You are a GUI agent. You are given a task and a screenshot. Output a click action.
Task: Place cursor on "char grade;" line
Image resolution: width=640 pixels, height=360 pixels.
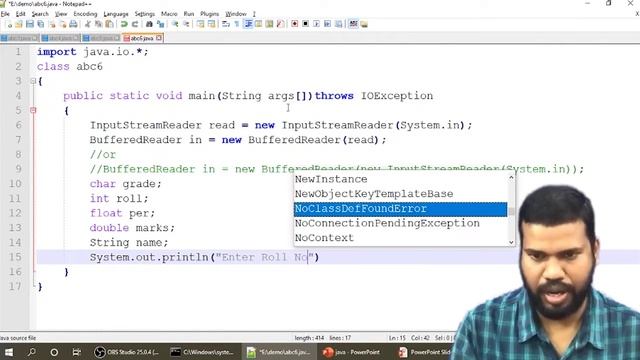point(126,184)
